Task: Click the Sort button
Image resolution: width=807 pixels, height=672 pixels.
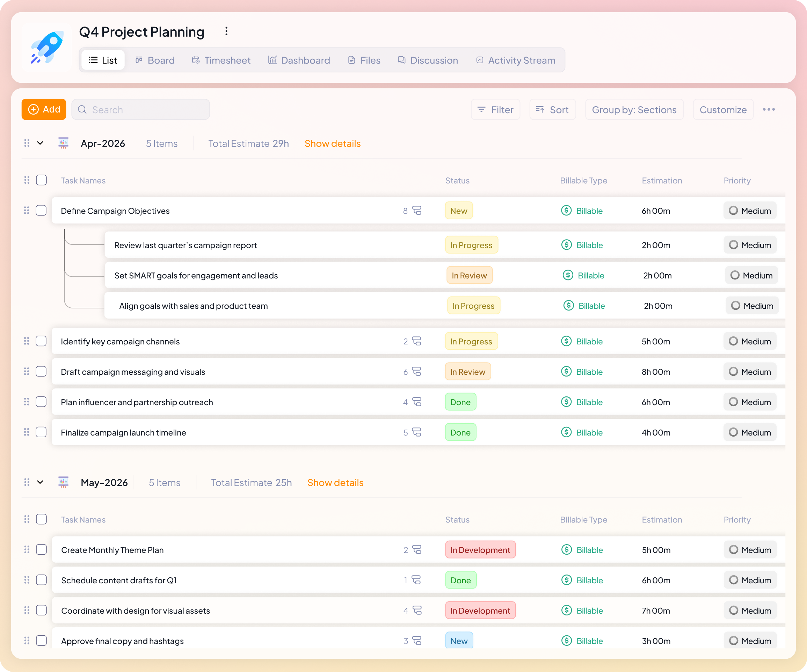Action: [552, 110]
